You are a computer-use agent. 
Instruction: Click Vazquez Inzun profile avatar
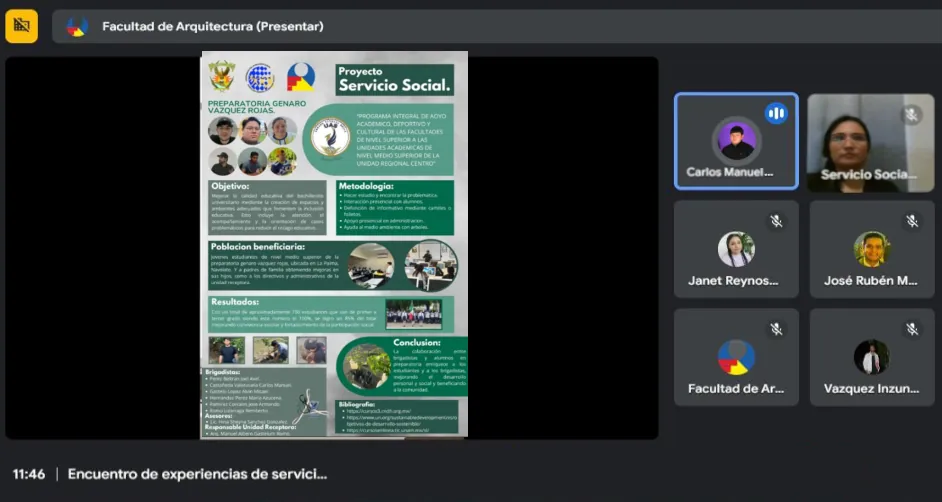point(872,357)
